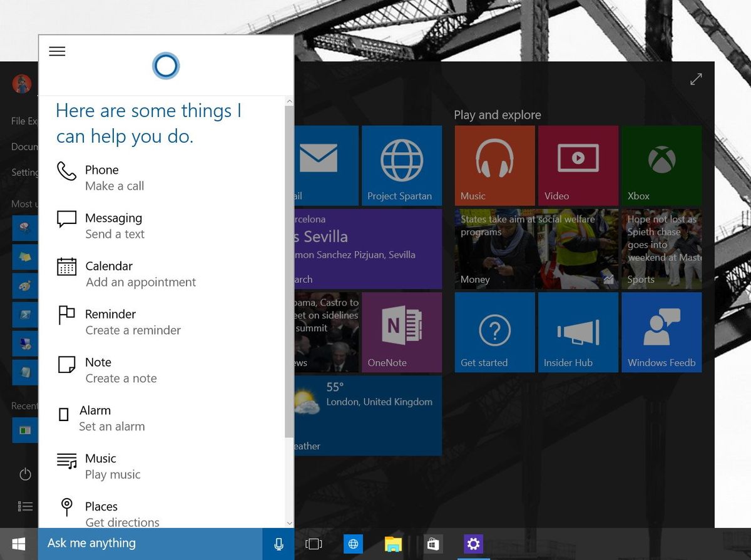This screenshot has height=560, width=751.
Task: Expand the Start menu to full screen
Action: pos(697,79)
